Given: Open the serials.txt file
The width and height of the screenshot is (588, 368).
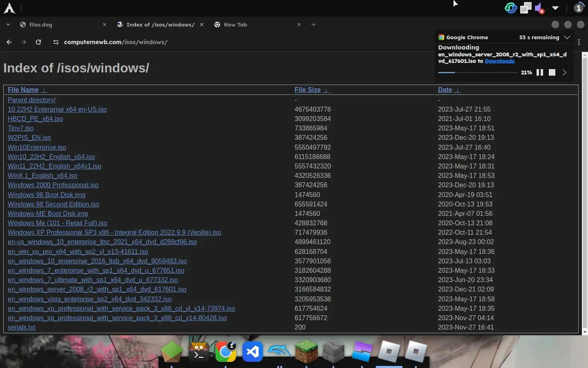Looking at the screenshot, I should point(22,327).
